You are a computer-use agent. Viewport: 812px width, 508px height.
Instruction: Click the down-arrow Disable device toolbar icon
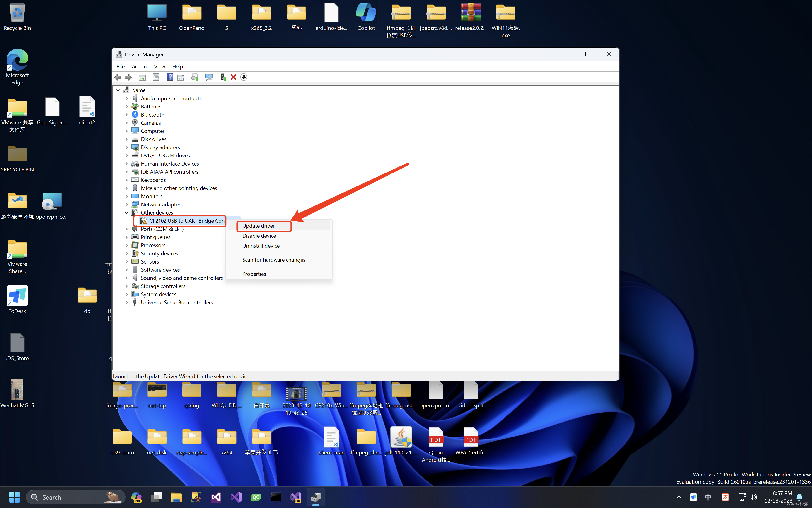[244, 77]
